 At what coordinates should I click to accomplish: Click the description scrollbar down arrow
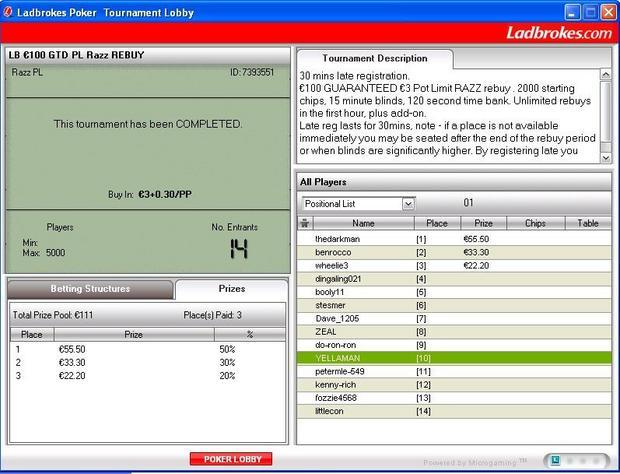click(605, 158)
